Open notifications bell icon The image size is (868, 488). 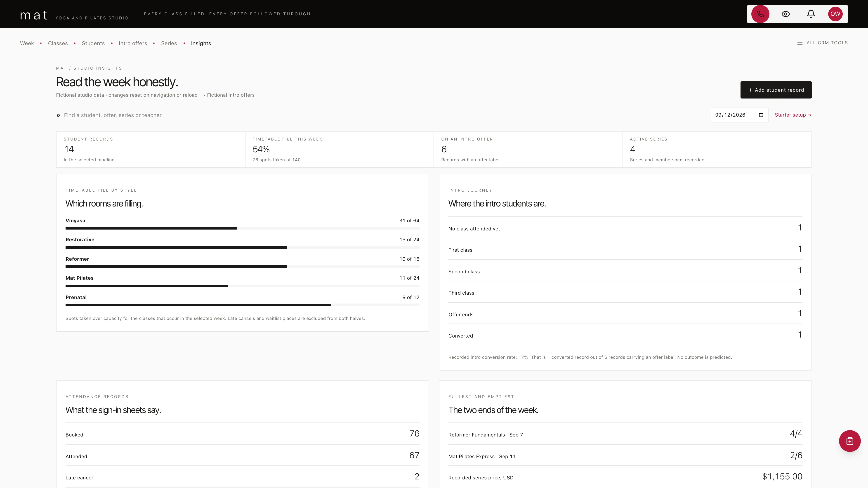[811, 14]
